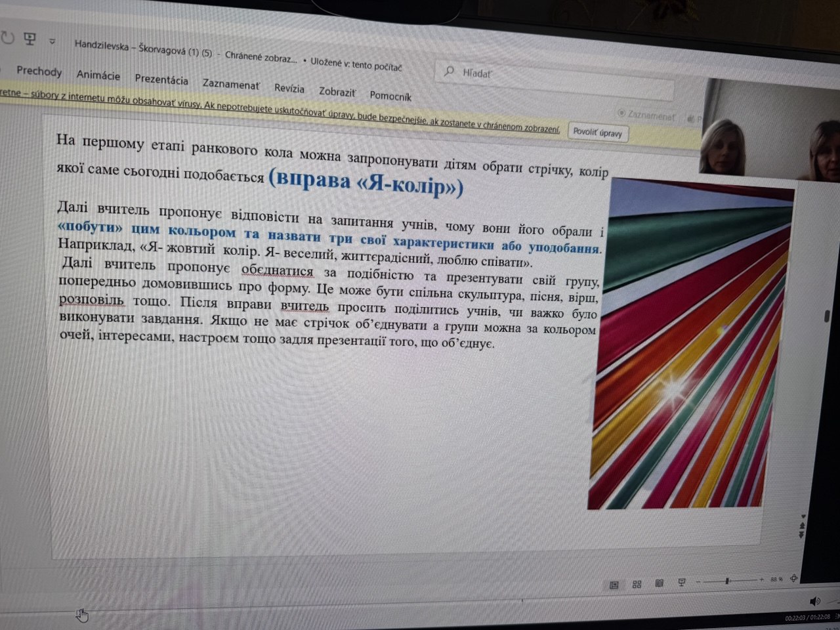Viewport: 840px width, 630px height.
Task: Open Reading view from status bar
Action: point(660,583)
